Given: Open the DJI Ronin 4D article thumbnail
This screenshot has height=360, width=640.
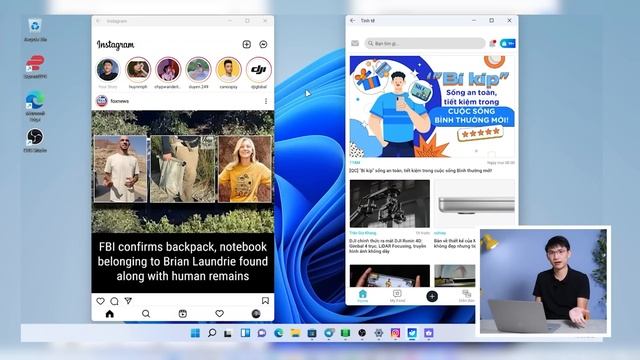Looking at the screenshot, I should pos(389,204).
